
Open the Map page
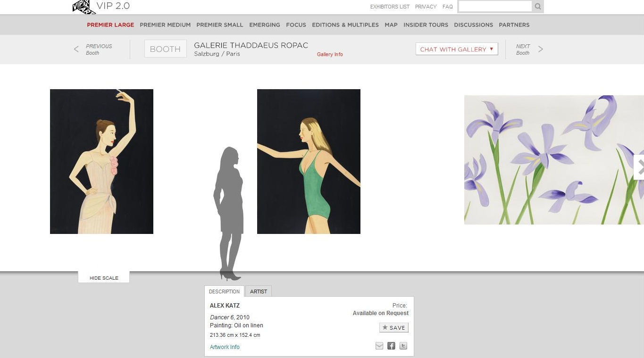(391, 25)
